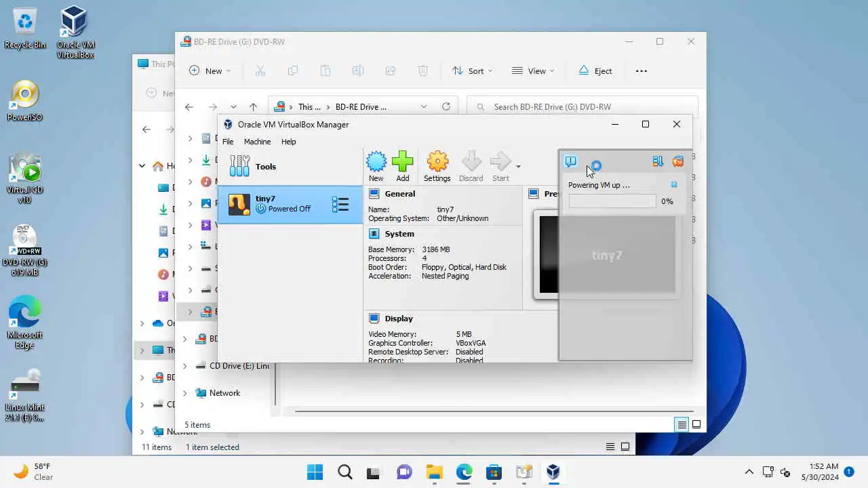
Task: Click the Up arrow in BD-RE Drive window
Action: pos(253,107)
